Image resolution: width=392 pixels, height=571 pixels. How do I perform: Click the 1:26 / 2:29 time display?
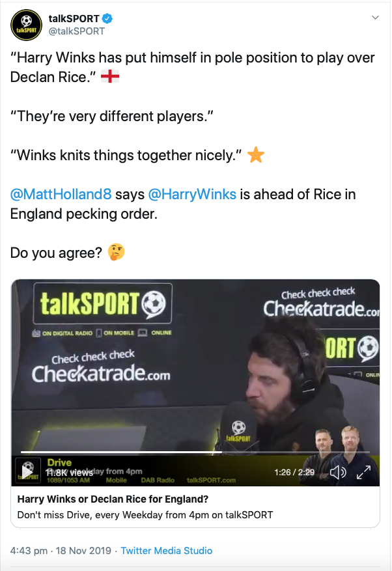point(294,472)
